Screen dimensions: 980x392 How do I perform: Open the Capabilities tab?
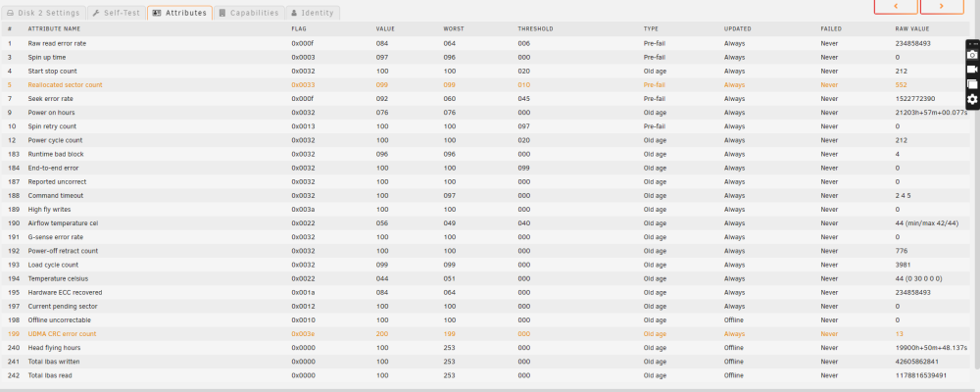pyautogui.click(x=249, y=13)
